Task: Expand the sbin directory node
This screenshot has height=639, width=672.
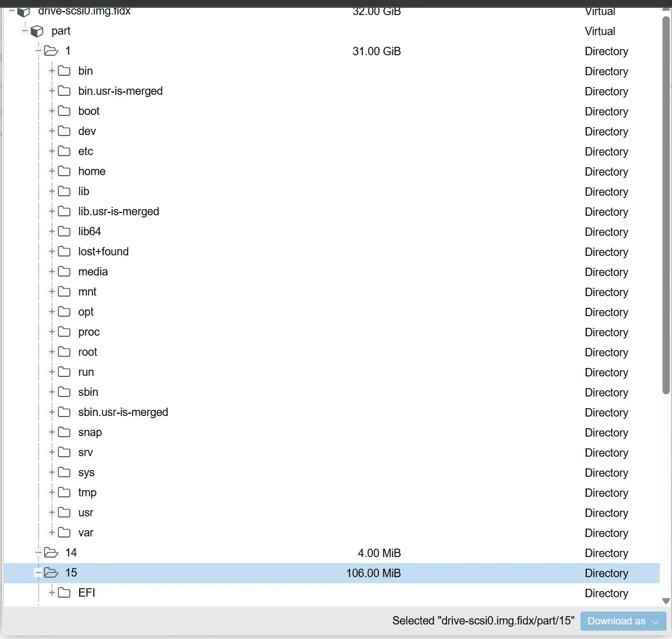Action: [x=52, y=392]
